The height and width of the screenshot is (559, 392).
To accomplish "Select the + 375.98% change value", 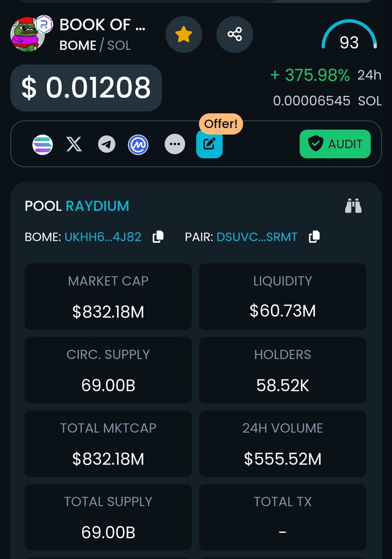I will pyautogui.click(x=310, y=75).
